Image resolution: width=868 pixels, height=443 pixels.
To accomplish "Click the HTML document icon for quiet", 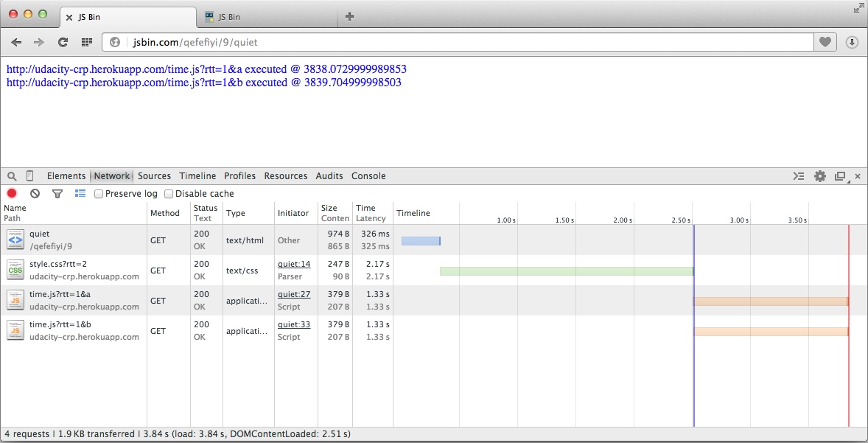I will [15, 240].
